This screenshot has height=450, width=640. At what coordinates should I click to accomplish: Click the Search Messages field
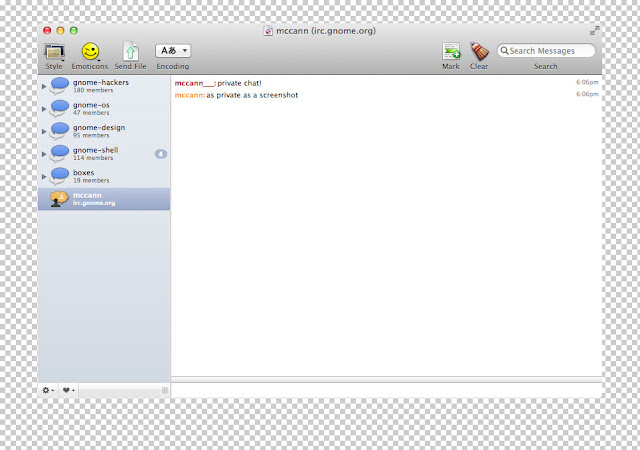(x=546, y=51)
